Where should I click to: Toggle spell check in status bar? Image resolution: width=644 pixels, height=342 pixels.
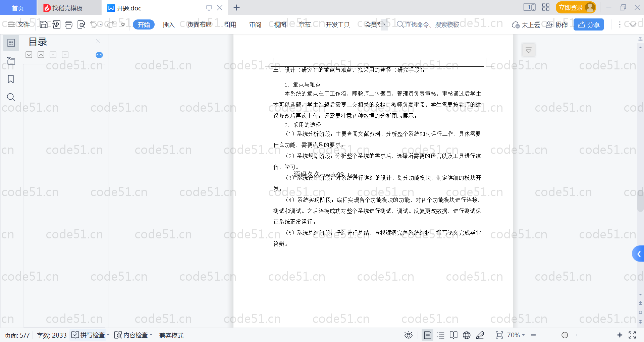(x=89, y=335)
